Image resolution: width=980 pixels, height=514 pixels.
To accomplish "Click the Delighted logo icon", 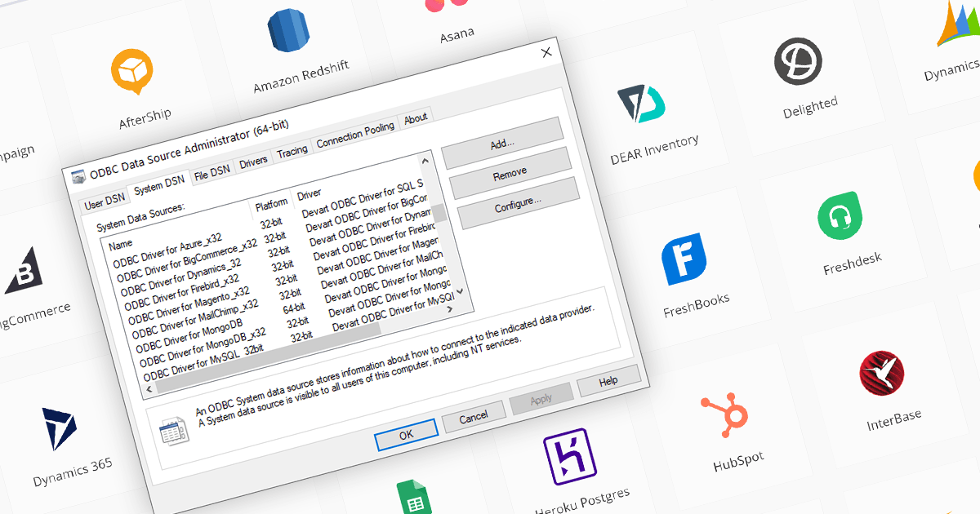I will coord(799,62).
